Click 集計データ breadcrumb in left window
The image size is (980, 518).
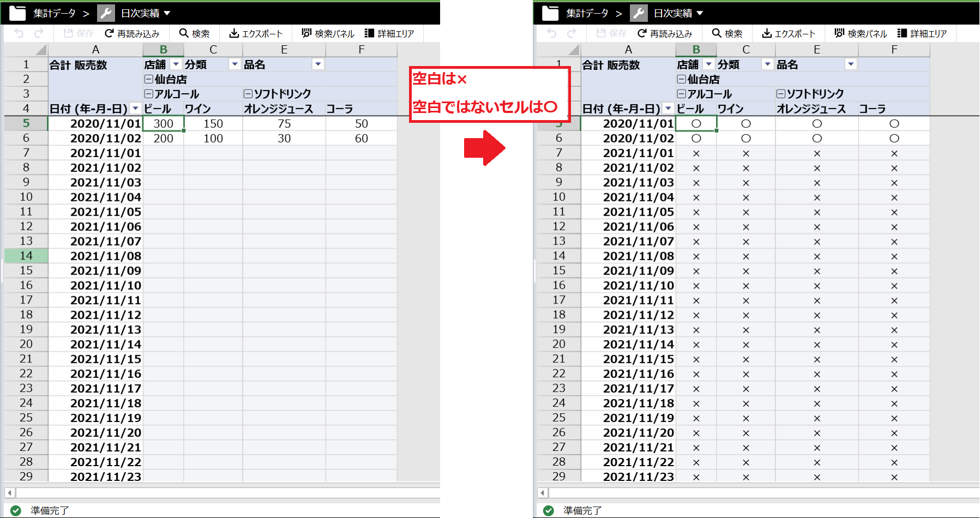(55, 13)
